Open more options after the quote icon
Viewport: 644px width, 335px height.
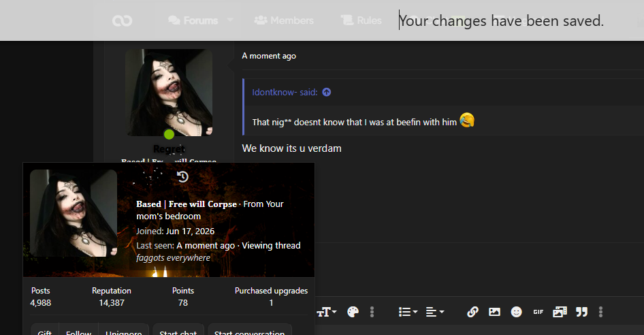(x=600, y=312)
